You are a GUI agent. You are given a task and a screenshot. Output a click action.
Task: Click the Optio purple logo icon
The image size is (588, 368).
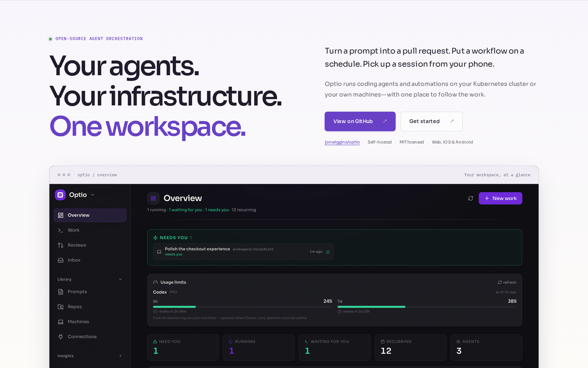[60, 195]
